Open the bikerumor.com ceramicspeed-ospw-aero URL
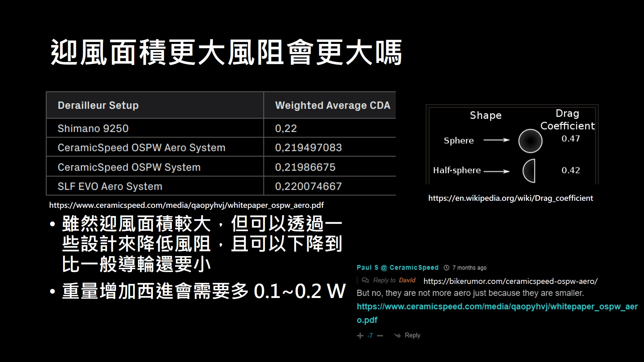644x362 pixels. coord(510,281)
